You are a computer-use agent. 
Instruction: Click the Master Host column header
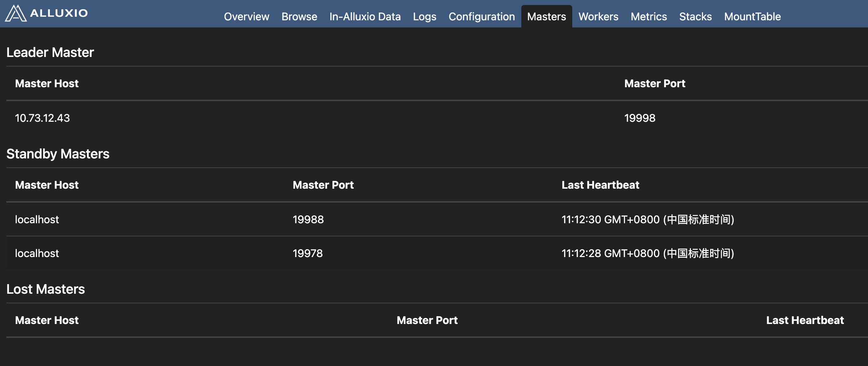46,185
